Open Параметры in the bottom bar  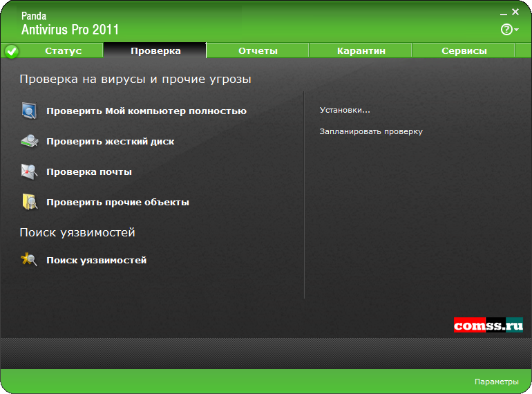point(496,382)
